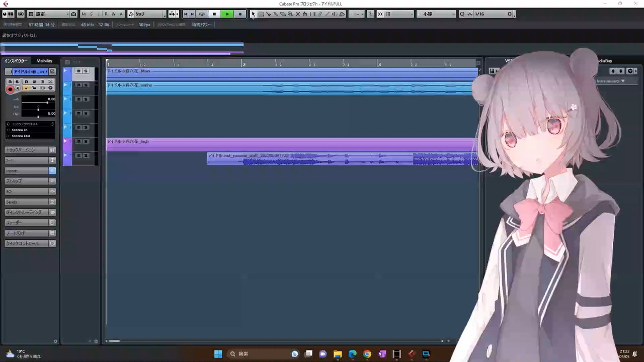Select the Zoom magnifier tool

pyautogui.click(x=290, y=14)
